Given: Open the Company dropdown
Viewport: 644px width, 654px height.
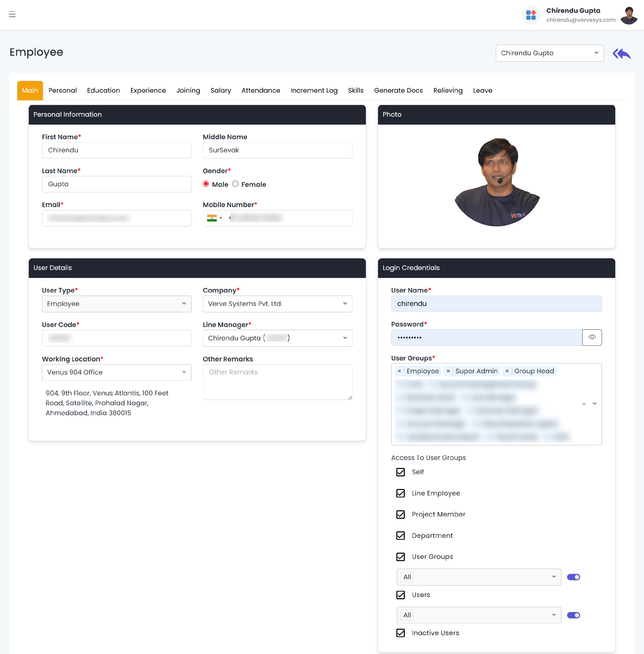Looking at the screenshot, I should tap(277, 304).
